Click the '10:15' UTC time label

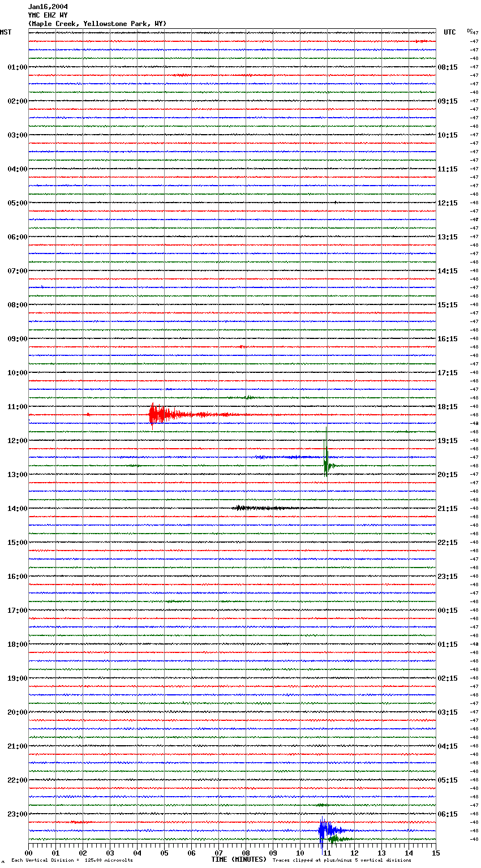point(448,135)
